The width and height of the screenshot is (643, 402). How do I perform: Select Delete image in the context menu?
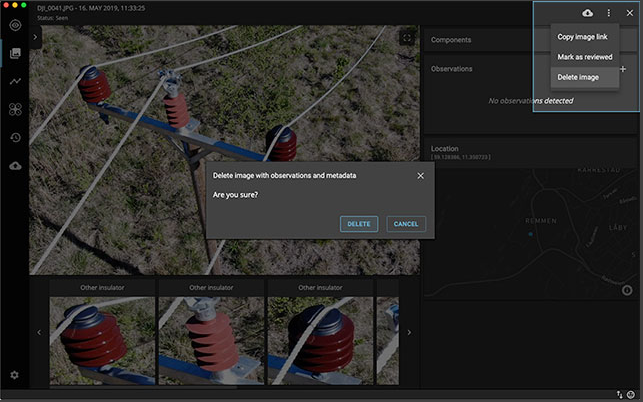click(578, 77)
